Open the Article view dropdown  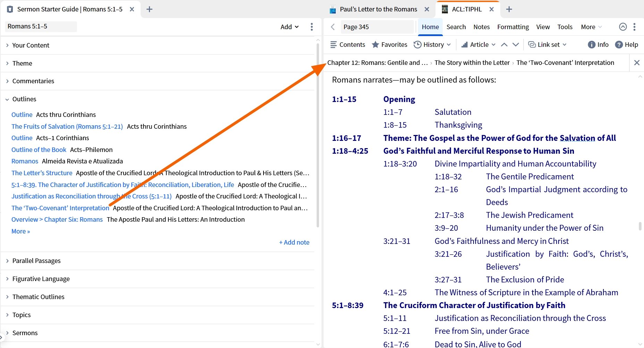[x=478, y=44]
